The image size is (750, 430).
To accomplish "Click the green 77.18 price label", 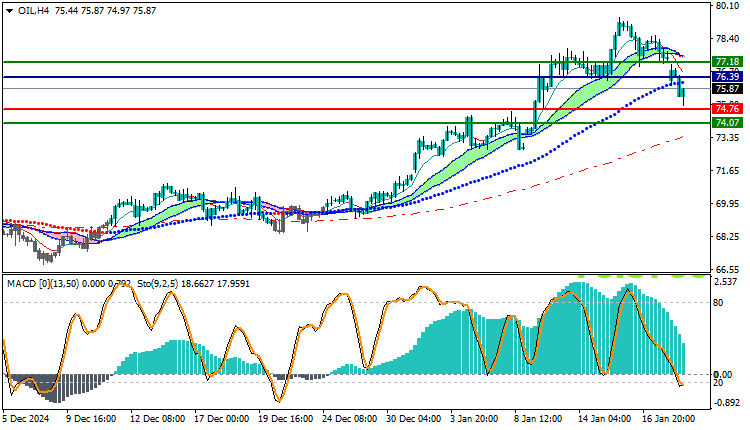I will click(x=728, y=62).
